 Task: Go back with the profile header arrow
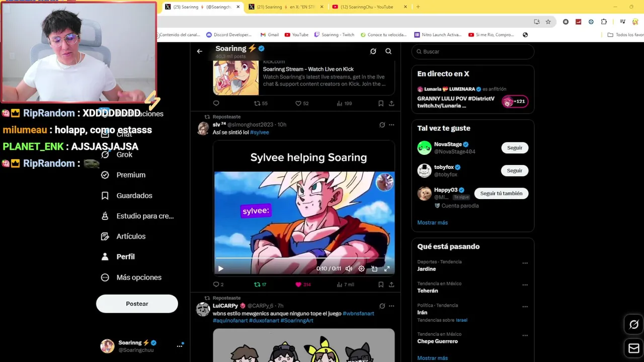point(199,51)
